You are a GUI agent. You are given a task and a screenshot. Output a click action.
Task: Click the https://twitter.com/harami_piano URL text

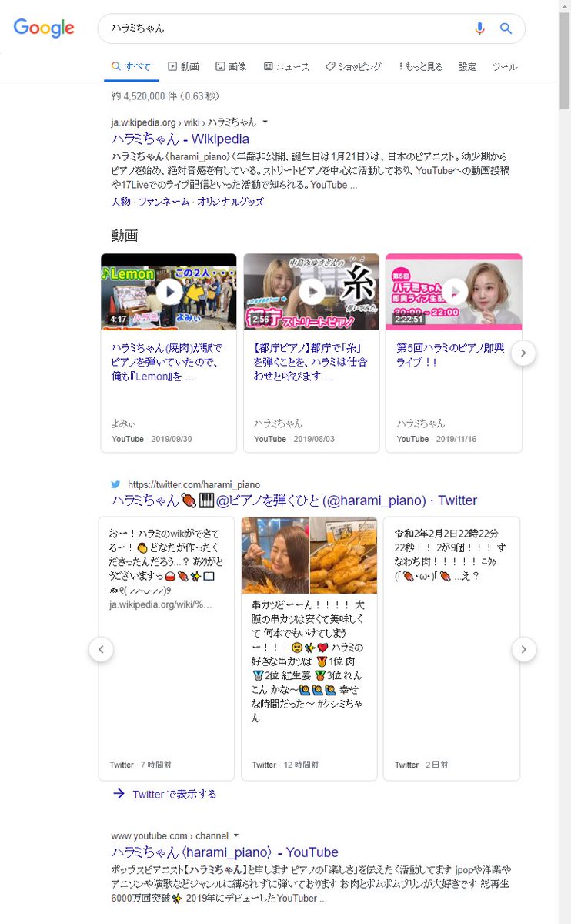click(x=194, y=484)
